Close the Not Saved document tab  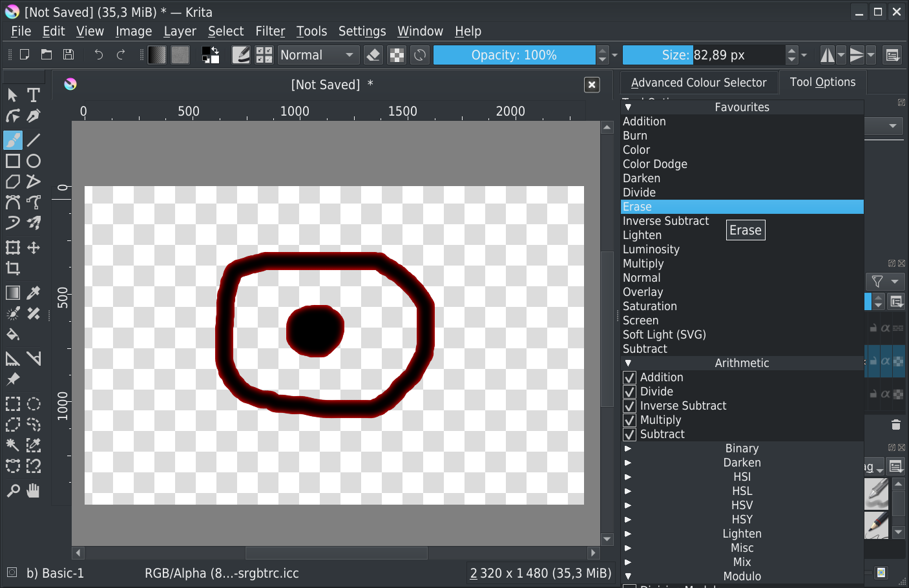pyautogui.click(x=591, y=85)
